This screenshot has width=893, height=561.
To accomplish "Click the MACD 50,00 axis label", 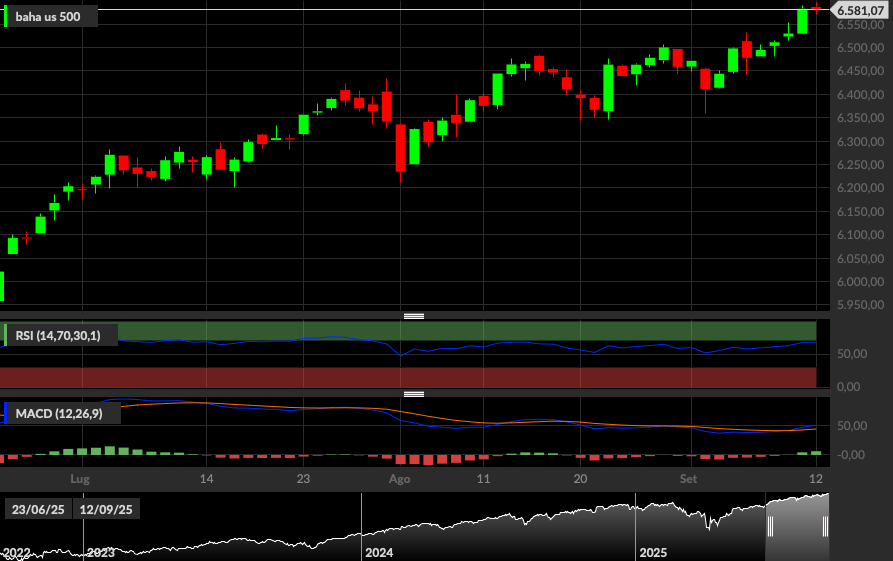I will pyautogui.click(x=852, y=426).
